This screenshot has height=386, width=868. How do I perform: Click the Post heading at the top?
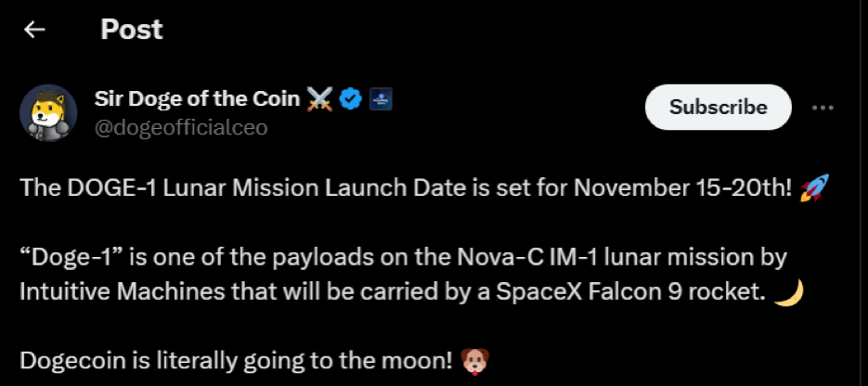(131, 30)
